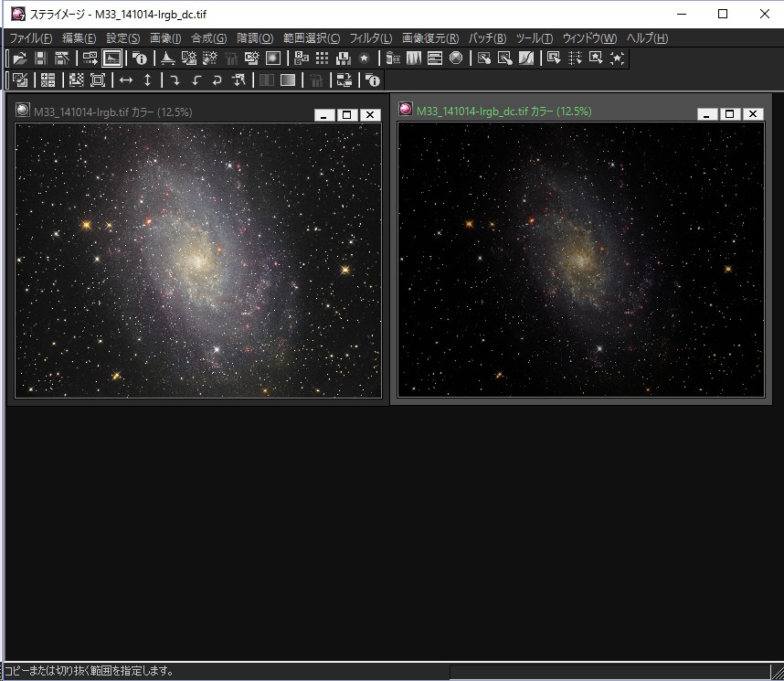Image resolution: width=784 pixels, height=681 pixels.
Task: Click the dotted grid icon in toolbar
Action: (x=322, y=58)
